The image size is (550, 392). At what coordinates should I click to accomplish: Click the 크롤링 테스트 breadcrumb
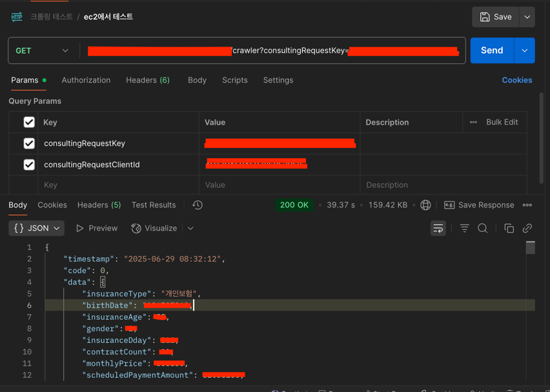pos(51,17)
